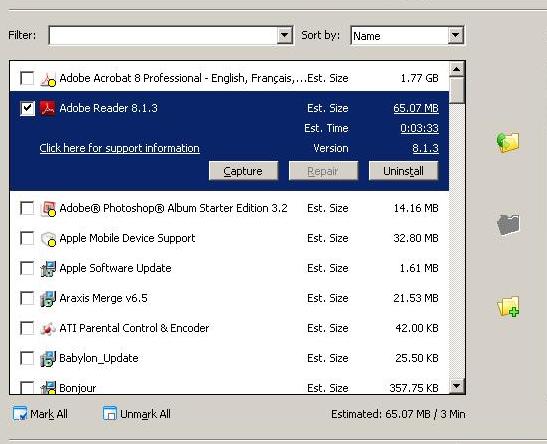
Task: Click the Photoshop Album Starter Edition icon
Action: (x=48, y=209)
